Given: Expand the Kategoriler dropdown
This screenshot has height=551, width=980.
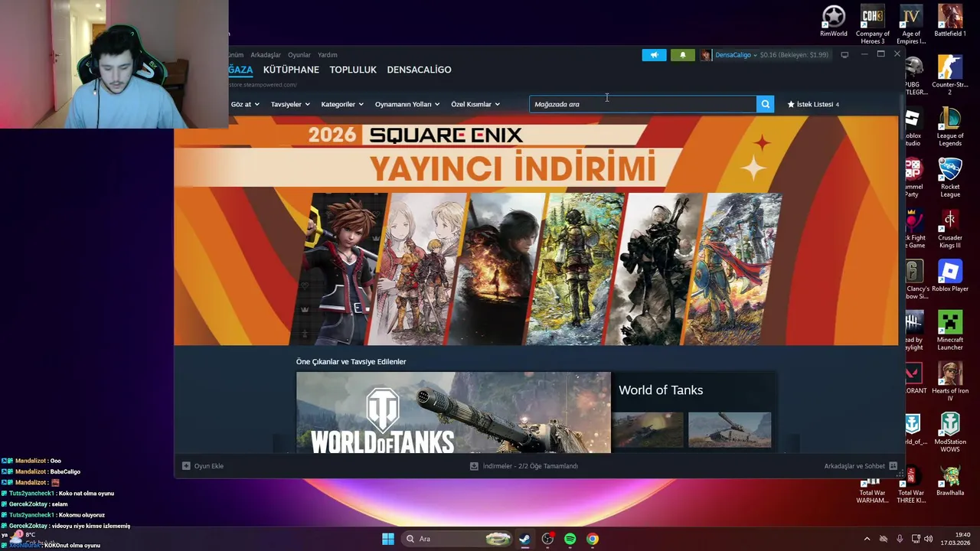Looking at the screenshot, I should click(342, 104).
